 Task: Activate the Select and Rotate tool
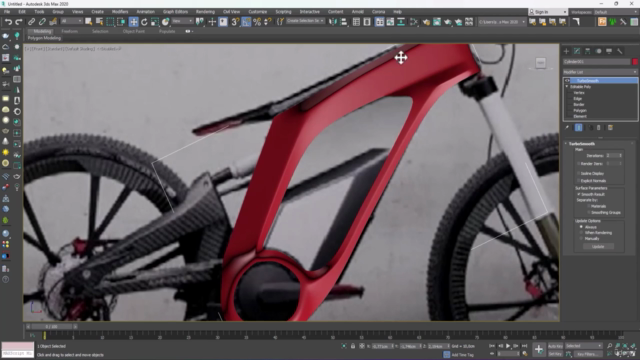(x=144, y=22)
